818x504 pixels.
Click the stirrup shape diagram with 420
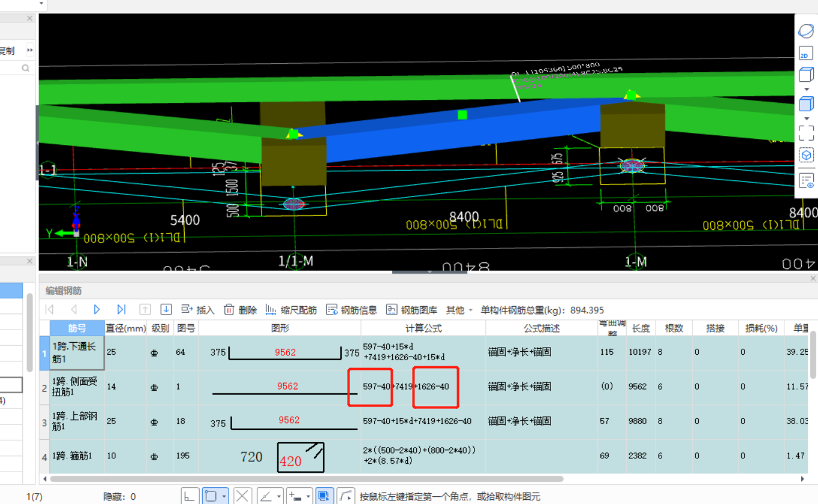pyautogui.click(x=300, y=458)
